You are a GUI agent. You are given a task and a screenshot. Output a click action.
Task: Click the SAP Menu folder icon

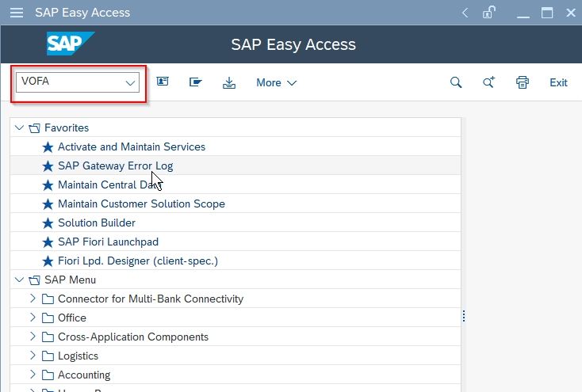tap(34, 280)
